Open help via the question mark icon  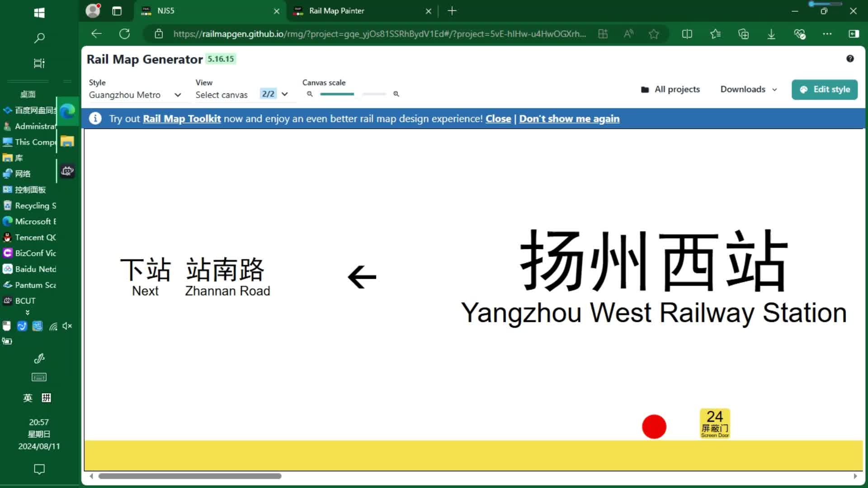tap(850, 59)
